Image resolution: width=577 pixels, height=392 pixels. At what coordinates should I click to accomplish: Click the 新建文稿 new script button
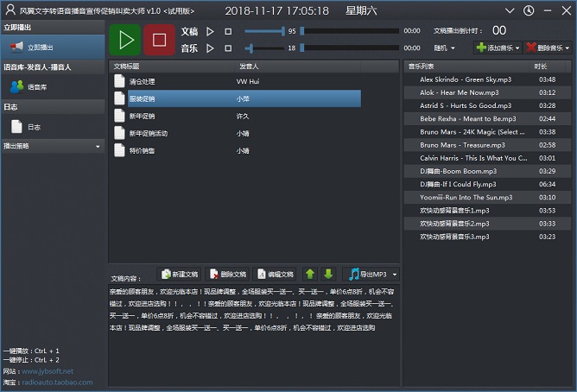[180, 274]
